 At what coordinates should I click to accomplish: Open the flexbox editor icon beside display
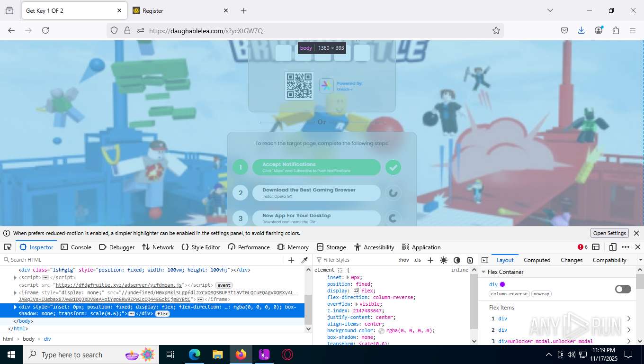[x=356, y=291]
